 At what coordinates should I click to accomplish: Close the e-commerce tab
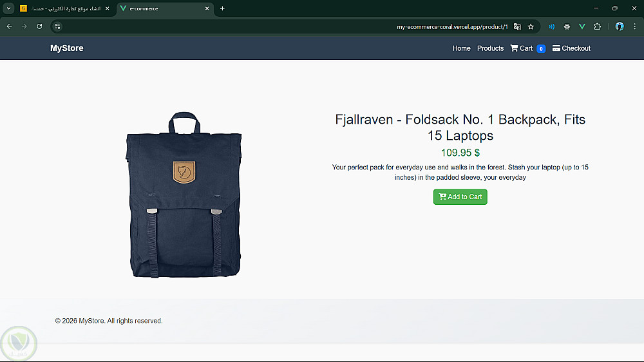coord(207,8)
